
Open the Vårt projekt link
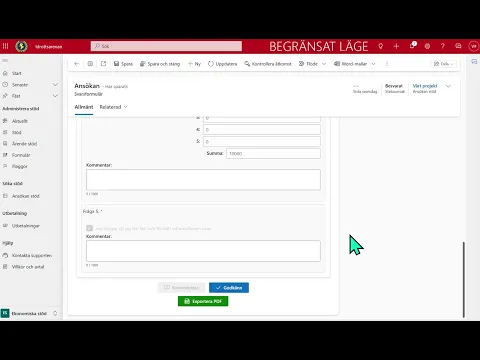pyautogui.click(x=425, y=86)
